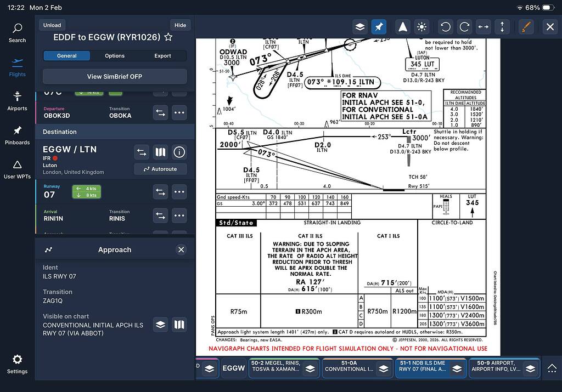Viewport: 562px width, 392px height.
Task: Change runway 07 selection
Action: [x=160, y=192]
